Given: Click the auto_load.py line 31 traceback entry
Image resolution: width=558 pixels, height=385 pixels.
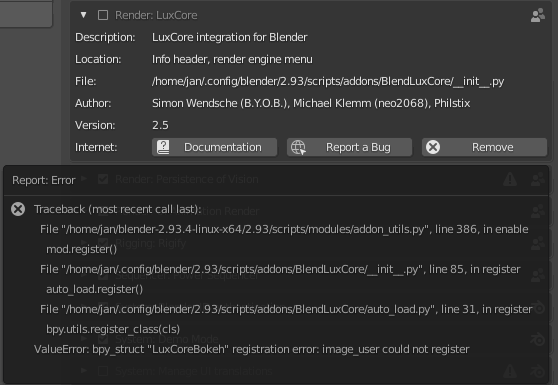Looking at the screenshot, I should click(x=286, y=309).
